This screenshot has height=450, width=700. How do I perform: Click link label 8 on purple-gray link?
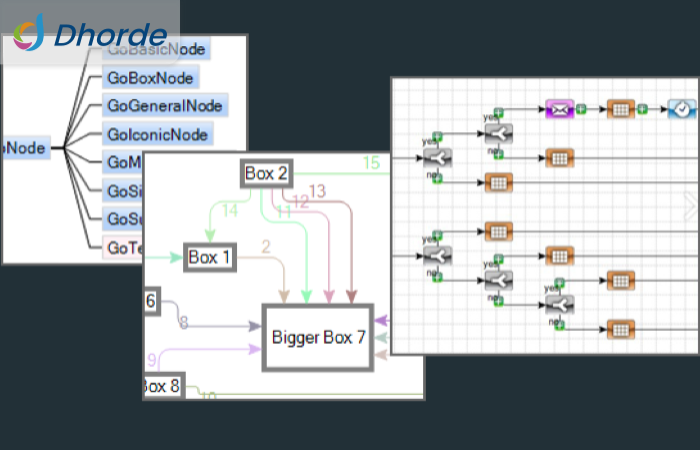pyautogui.click(x=184, y=322)
